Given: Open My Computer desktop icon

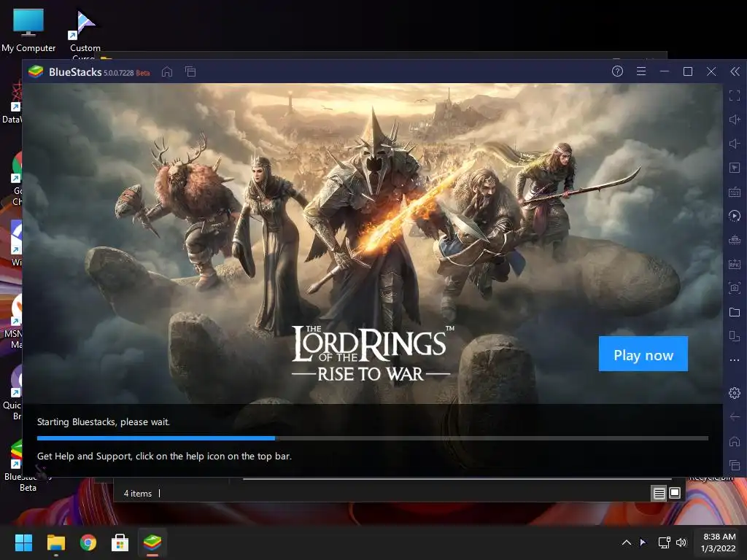Looking at the screenshot, I should click(28, 30).
